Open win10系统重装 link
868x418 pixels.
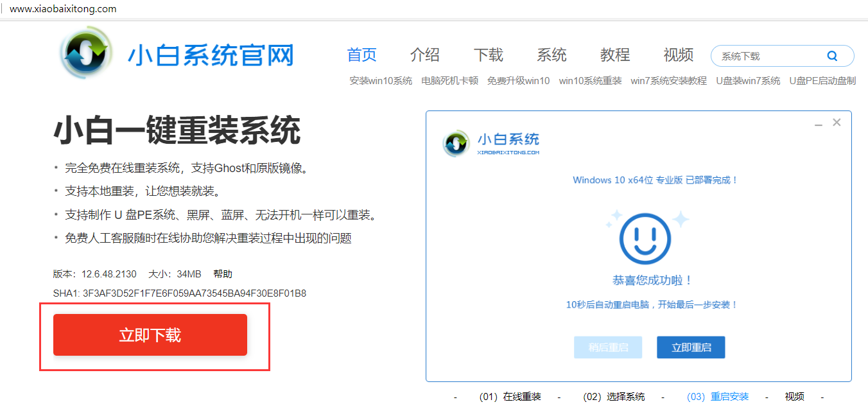tap(591, 81)
